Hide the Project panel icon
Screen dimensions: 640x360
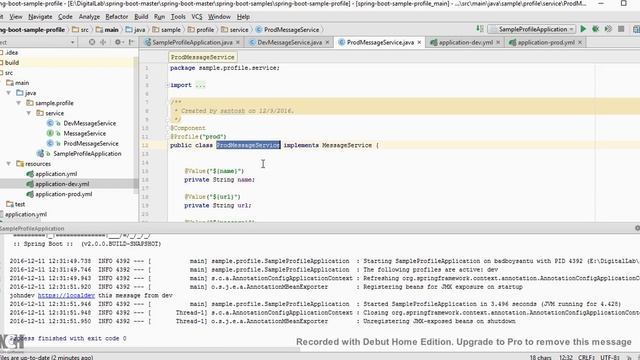pyautogui.click(x=131, y=42)
